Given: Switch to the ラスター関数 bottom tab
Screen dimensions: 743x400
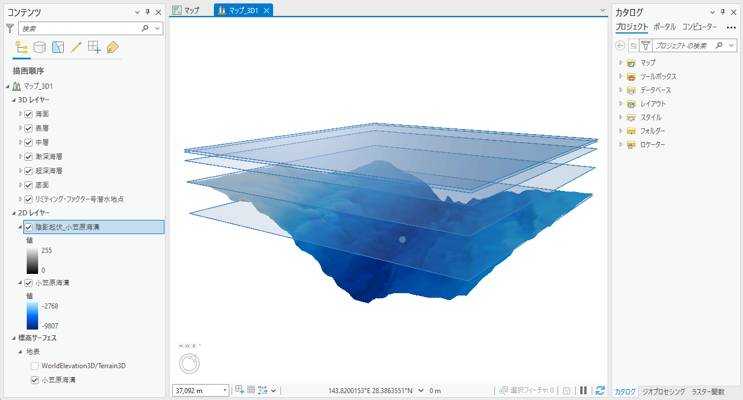Looking at the screenshot, I should 708,392.
